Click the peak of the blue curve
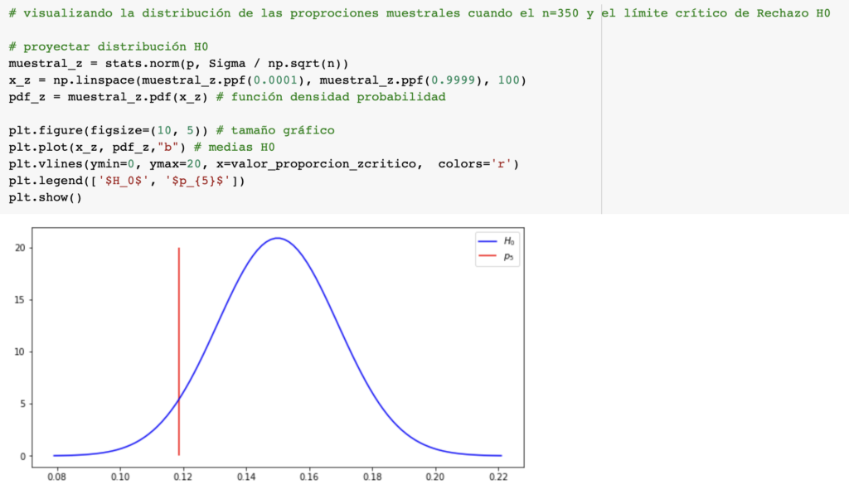Viewport: 849px width, 504px height. tap(278, 238)
